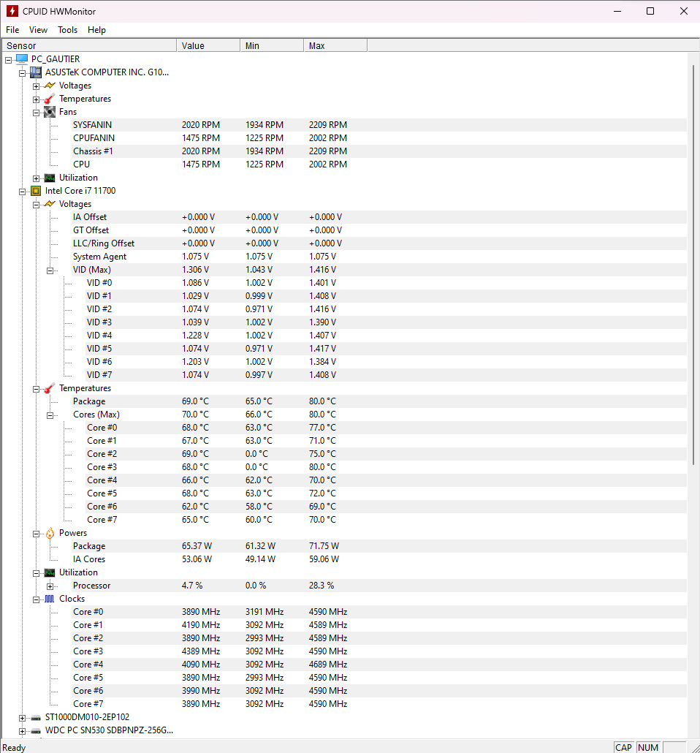Click the Intel Core i7 CPU chip icon
This screenshot has height=753, width=700.
pos(36,191)
